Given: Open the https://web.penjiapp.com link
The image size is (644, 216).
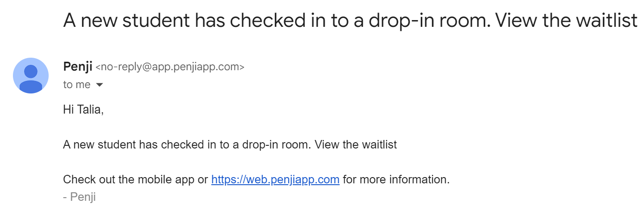Looking at the screenshot, I should pos(275,180).
